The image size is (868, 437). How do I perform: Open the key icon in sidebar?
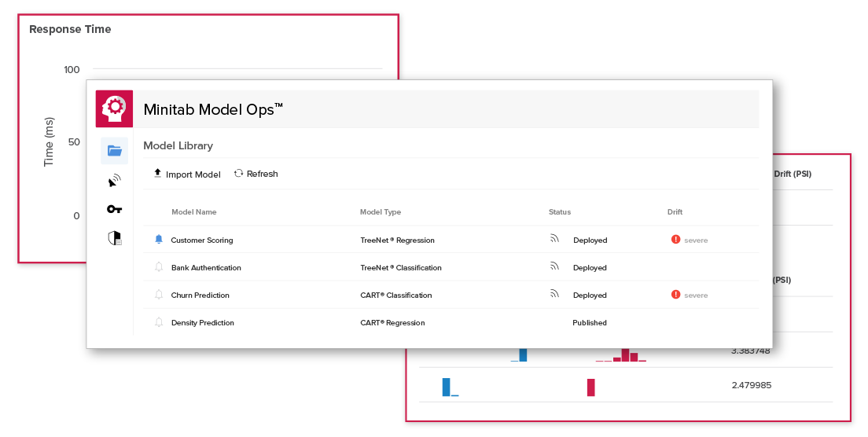coord(115,209)
